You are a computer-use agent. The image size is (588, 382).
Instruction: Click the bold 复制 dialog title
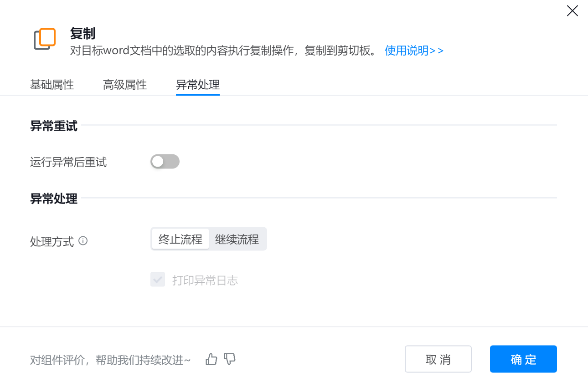pos(83,33)
